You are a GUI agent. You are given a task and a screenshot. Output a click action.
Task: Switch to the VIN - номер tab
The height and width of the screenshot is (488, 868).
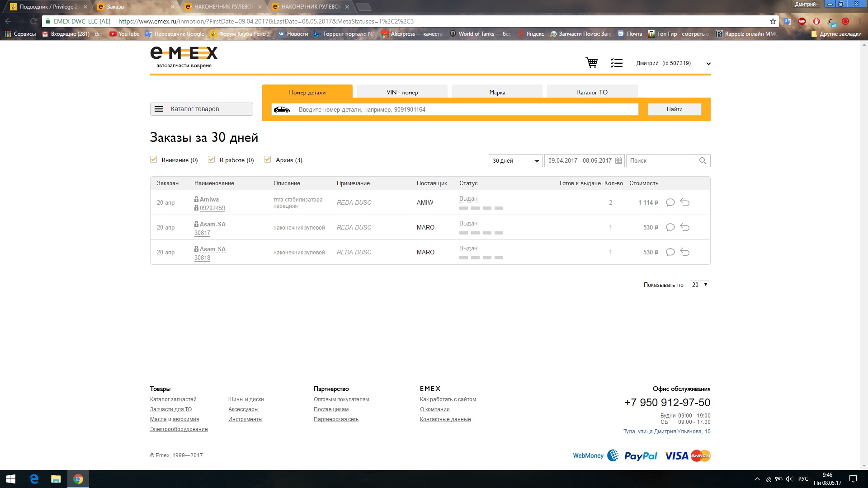(402, 92)
